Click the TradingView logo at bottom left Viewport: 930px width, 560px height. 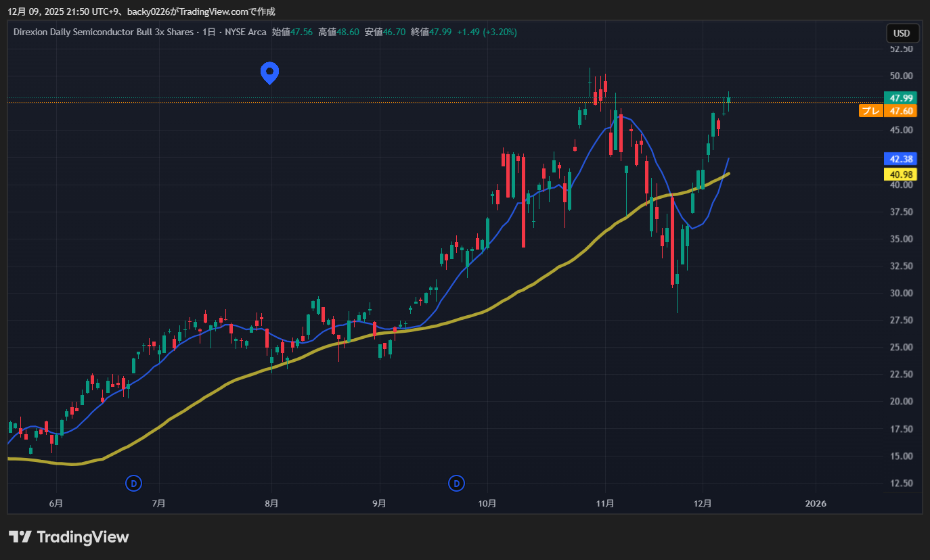(x=68, y=537)
